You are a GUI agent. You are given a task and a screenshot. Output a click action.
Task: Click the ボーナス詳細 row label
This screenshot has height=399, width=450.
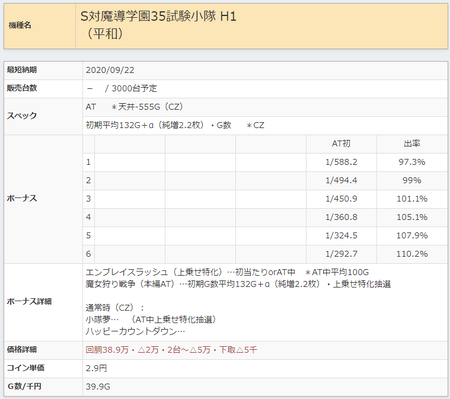pyautogui.click(x=29, y=301)
